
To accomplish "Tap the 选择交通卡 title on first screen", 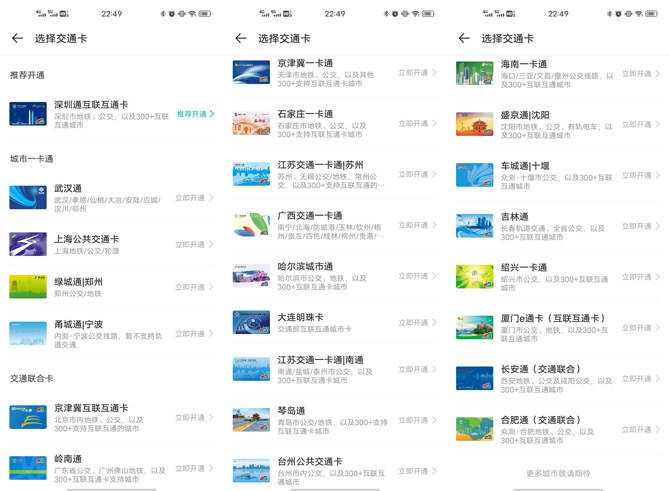I will (x=61, y=38).
